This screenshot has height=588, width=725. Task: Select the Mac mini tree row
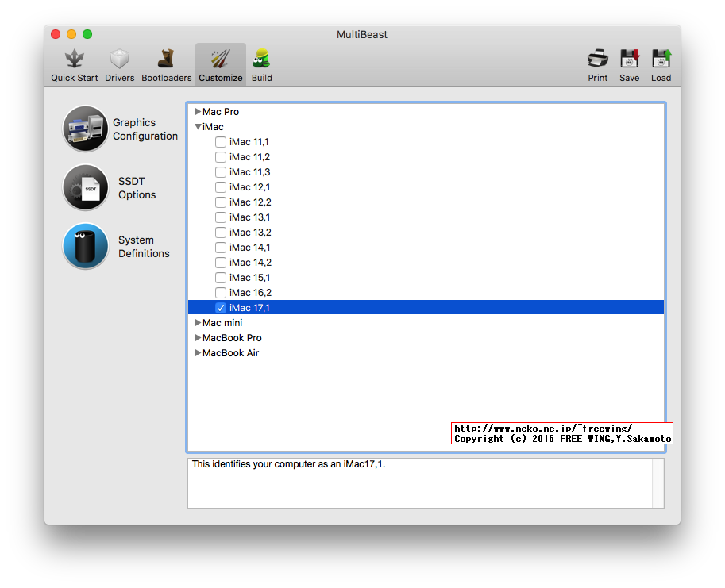426,322
